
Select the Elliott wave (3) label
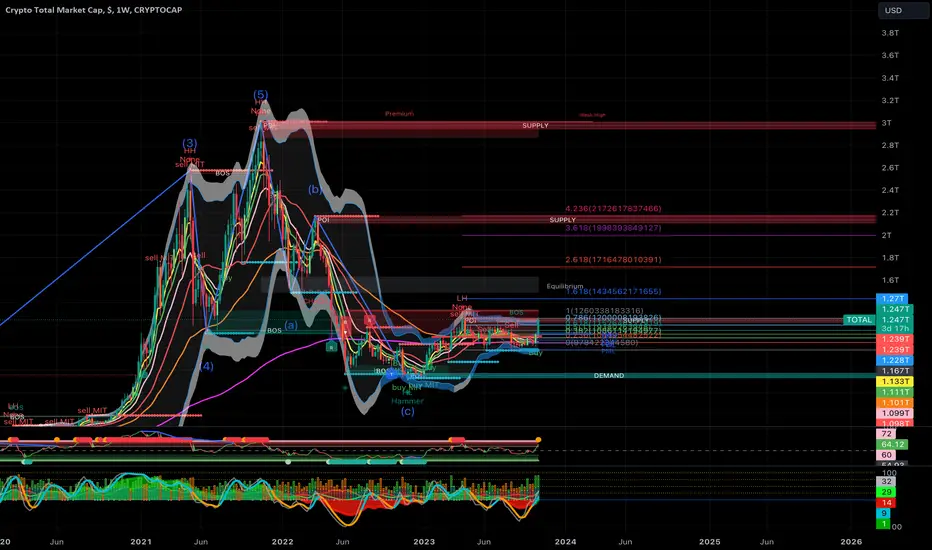click(x=190, y=143)
